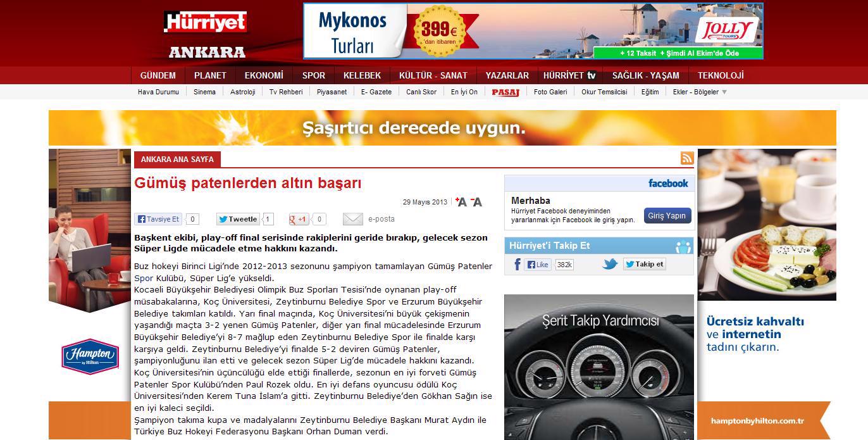This screenshot has width=868, height=440.
Task: Open the YAZARLAR menu
Action: pyautogui.click(x=507, y=75)
